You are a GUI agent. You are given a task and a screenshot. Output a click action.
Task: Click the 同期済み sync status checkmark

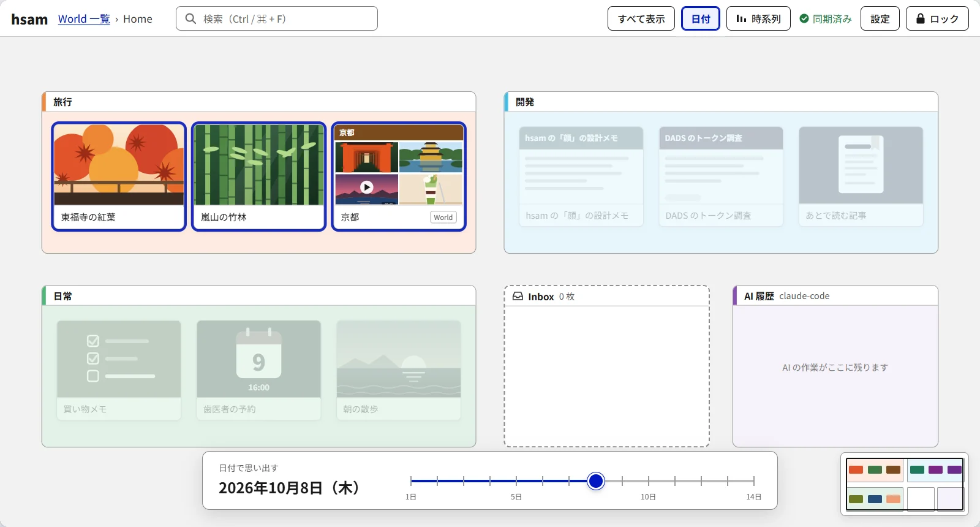pos(804,18)
